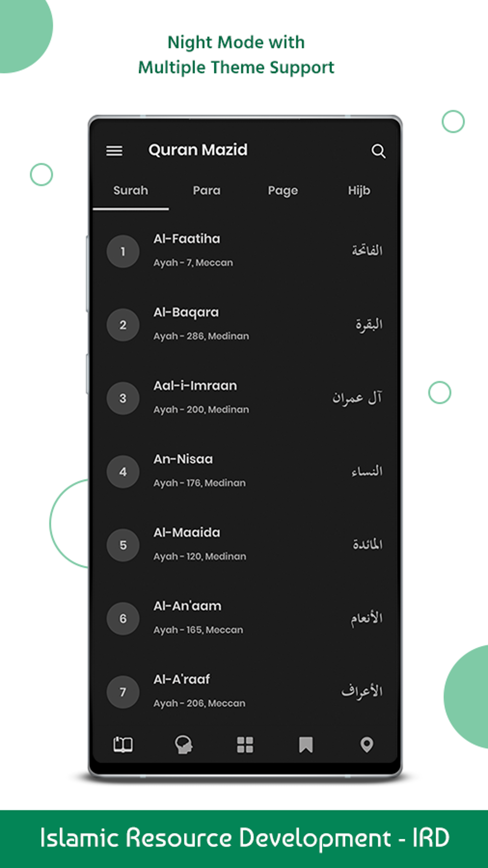Viewport: 488px width, 868px height.
Task: Switch to the Hijb tab
Action: coord(359,190)
